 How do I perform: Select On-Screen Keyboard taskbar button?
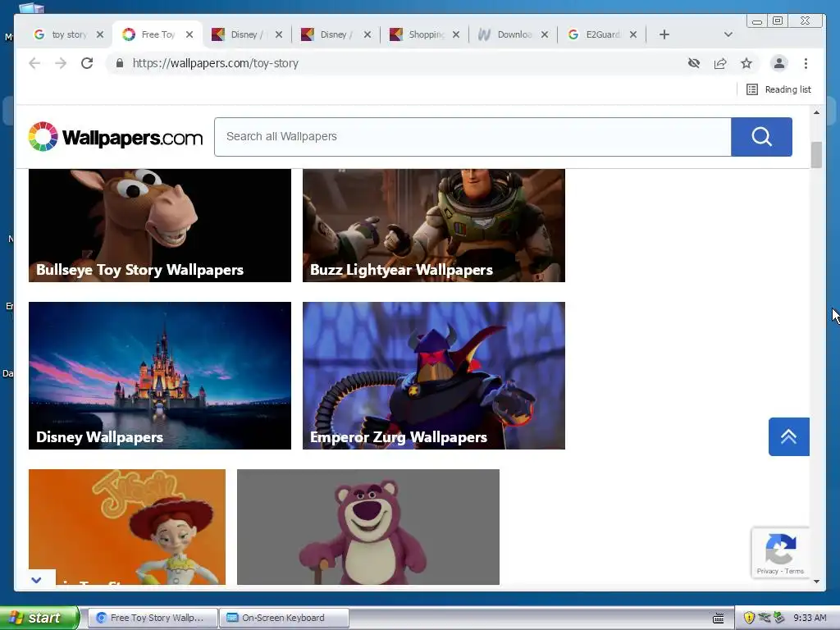(284, 618)
